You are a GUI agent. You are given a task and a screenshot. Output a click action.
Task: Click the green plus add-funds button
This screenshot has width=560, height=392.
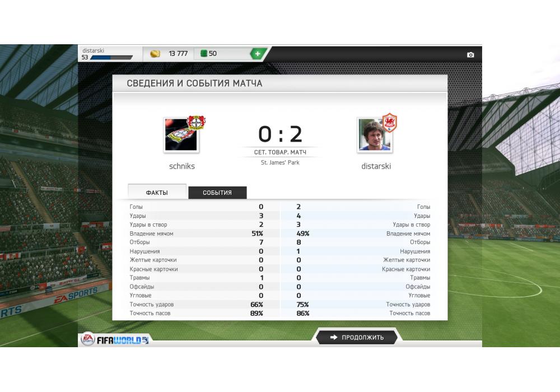(x=258, y=54)
